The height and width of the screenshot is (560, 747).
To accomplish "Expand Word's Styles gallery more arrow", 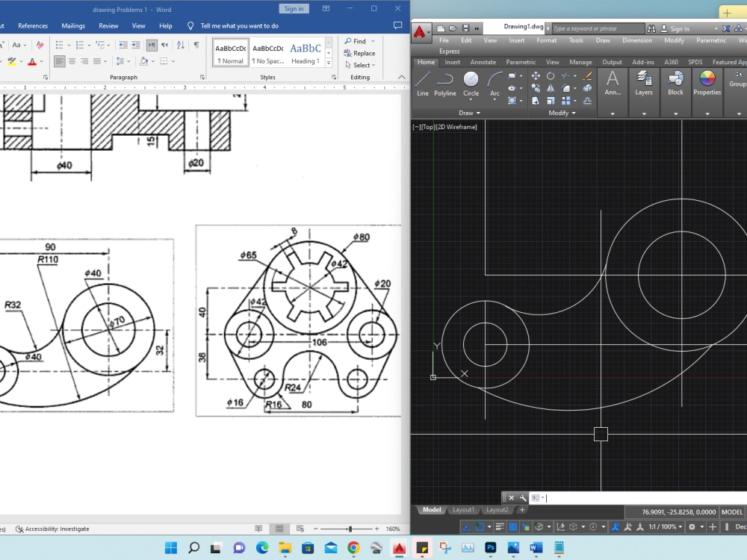I will [328, 63].
